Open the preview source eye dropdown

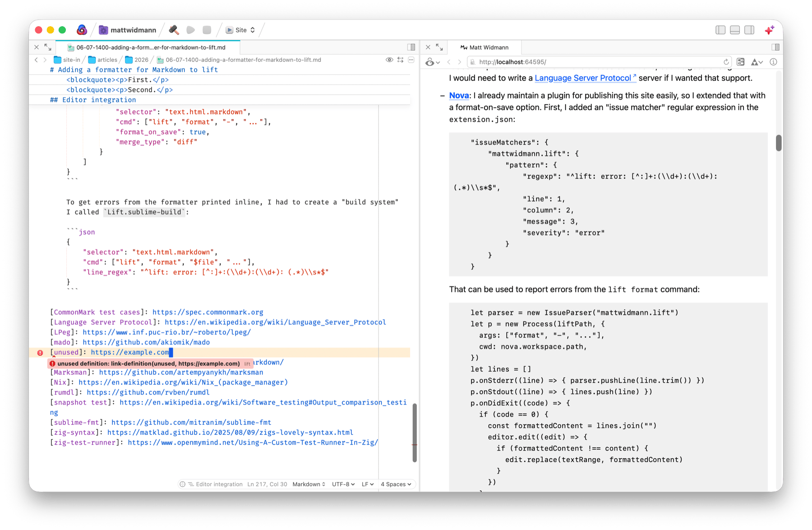tap(432, 62)
